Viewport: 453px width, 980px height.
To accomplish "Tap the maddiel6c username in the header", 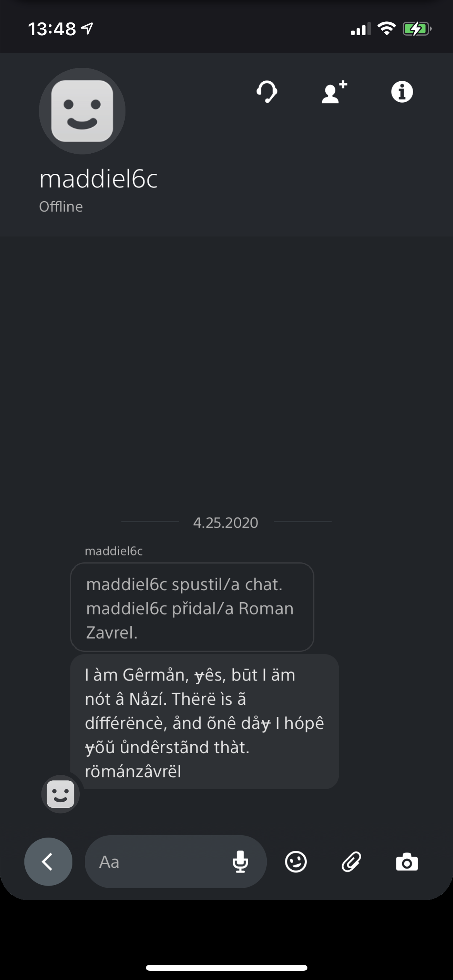I will tap(98, 179).
